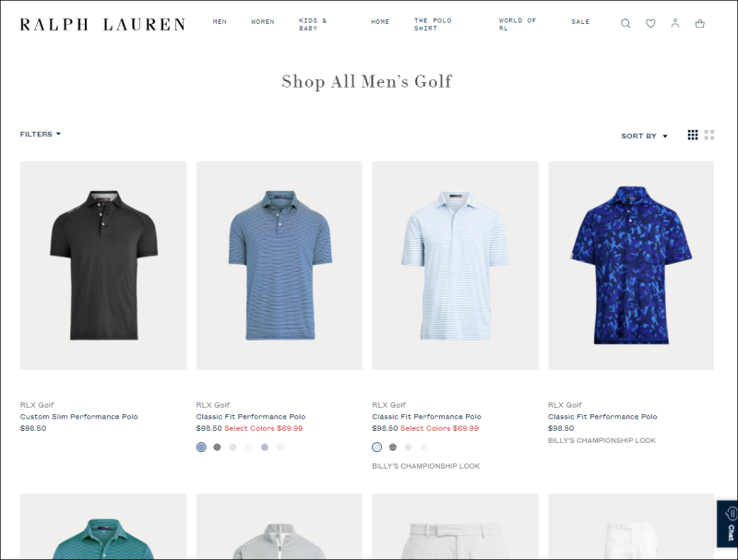The height and width of the screenshot is (560, 738).
Task: Open the Men menu
Action: tap(220, 21)
